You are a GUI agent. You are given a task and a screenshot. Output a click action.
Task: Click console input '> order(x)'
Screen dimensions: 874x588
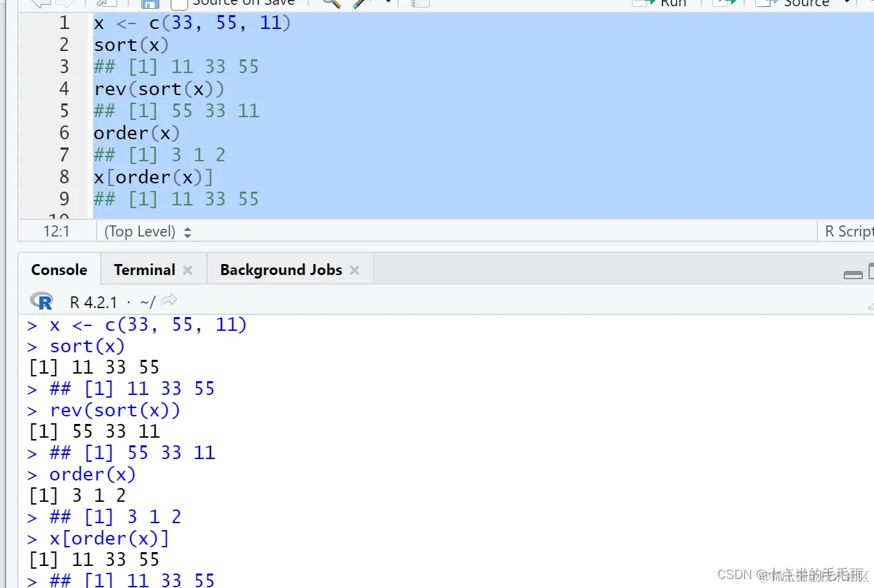(x=81, y=474)
